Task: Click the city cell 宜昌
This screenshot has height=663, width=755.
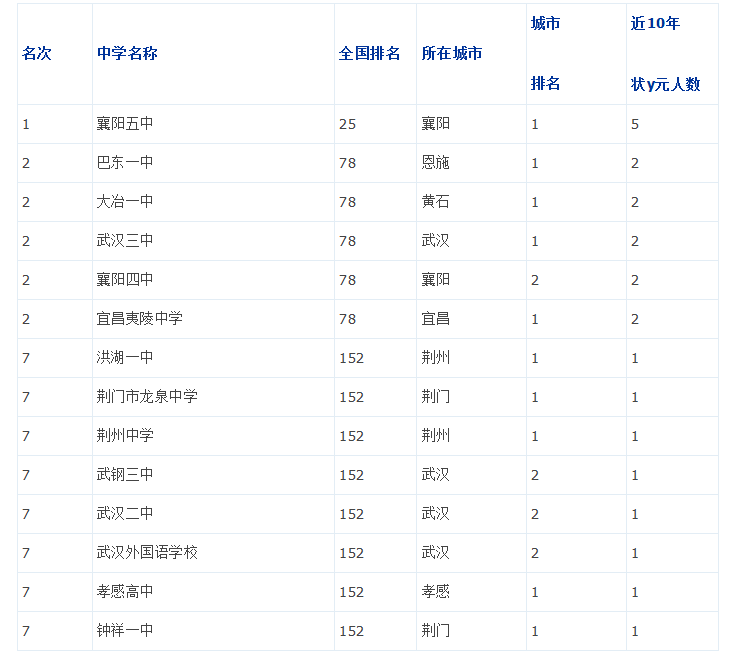Action: coord(435,319)
